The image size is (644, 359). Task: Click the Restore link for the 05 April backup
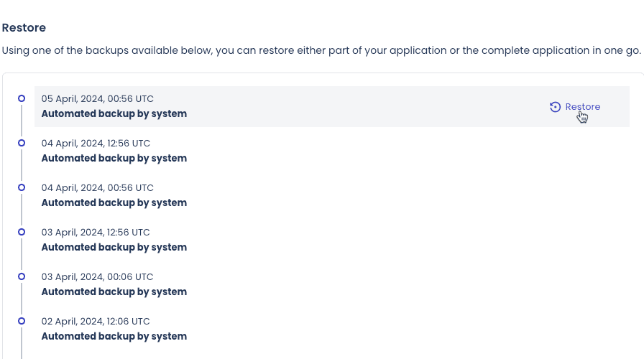pos(574,107)
